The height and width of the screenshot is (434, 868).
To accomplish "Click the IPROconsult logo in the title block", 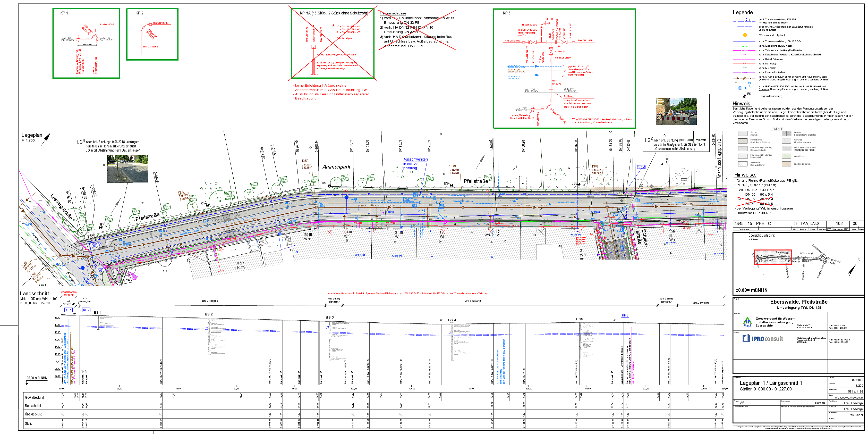I will click(763, 338).
